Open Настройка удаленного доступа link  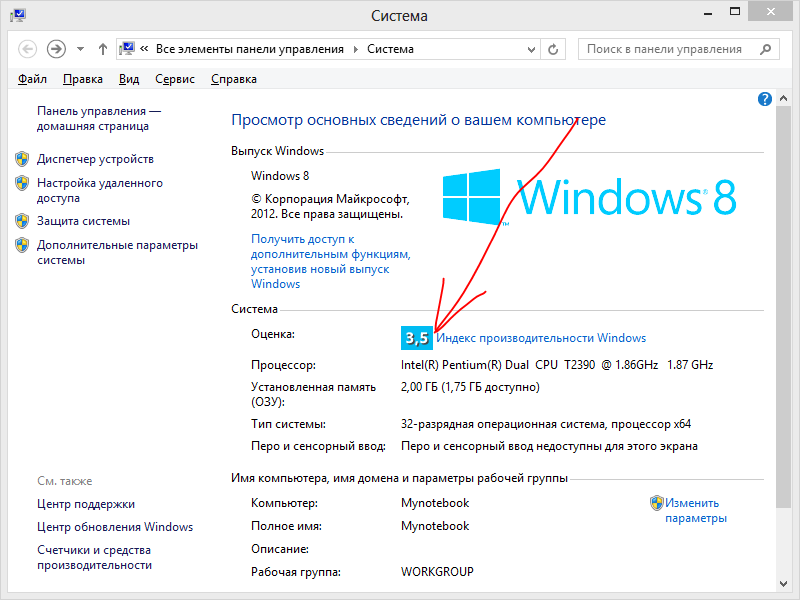tap(99, 190)
